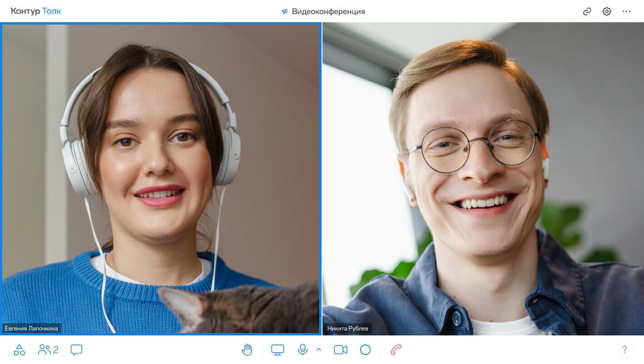The height and width of the screenshot is (364, 644).
Task: Copy the conference invite link icon
Action: click(x=587, y=11)
